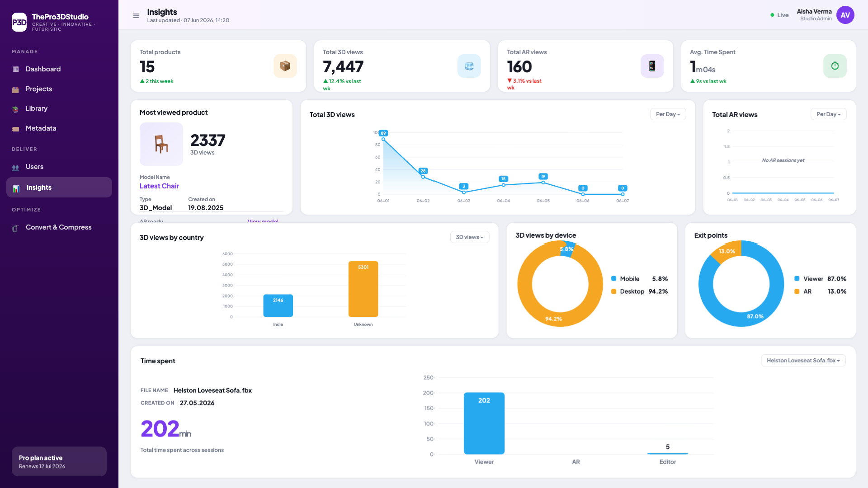The height and width of the screenshot is (488, 868).
Task: Open the Helston Loveseat Sofa.fbx dropdown
Action: click(803, 361)
